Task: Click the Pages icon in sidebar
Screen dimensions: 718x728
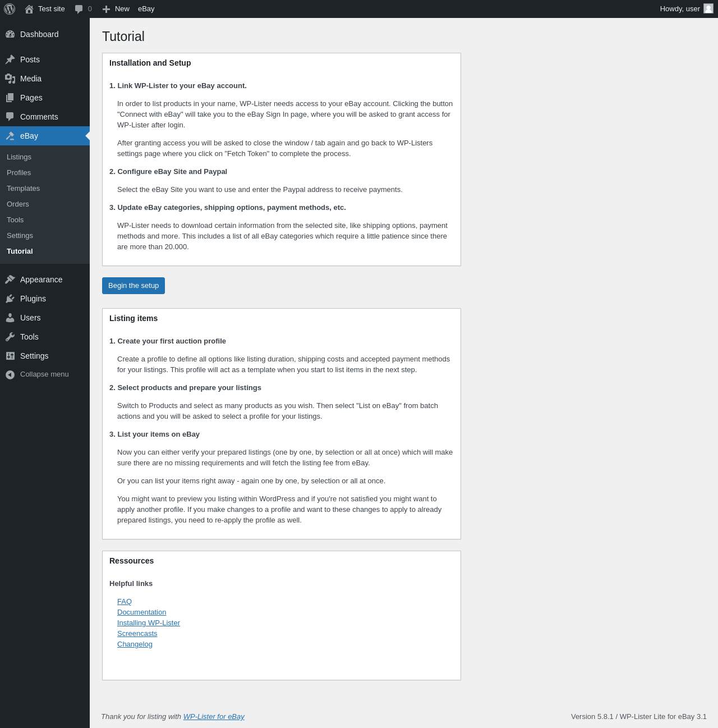Action: (x=10, y=98)
